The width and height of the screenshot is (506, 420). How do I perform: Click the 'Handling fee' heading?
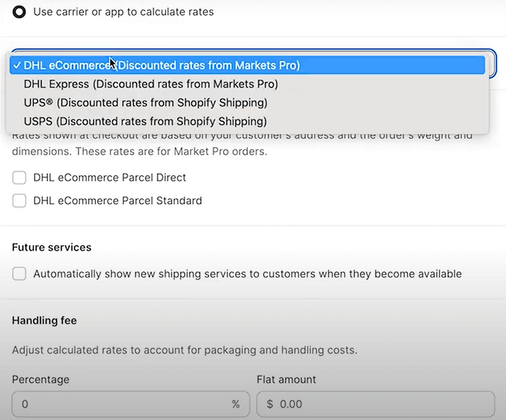(44, 320)
